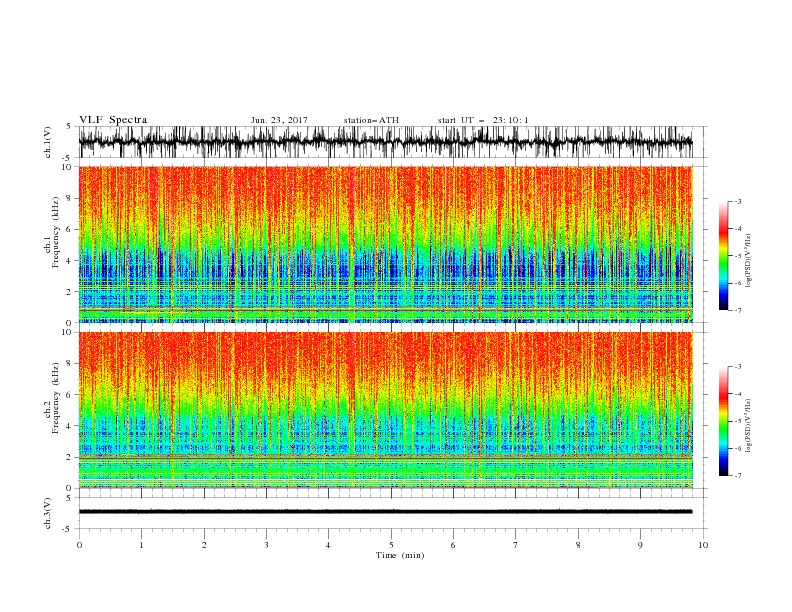Screen dimensions: 792x612
Task: Click the lower colorbar 'log(PSD)(V²/Hz)' label
Action: (748, 426)
